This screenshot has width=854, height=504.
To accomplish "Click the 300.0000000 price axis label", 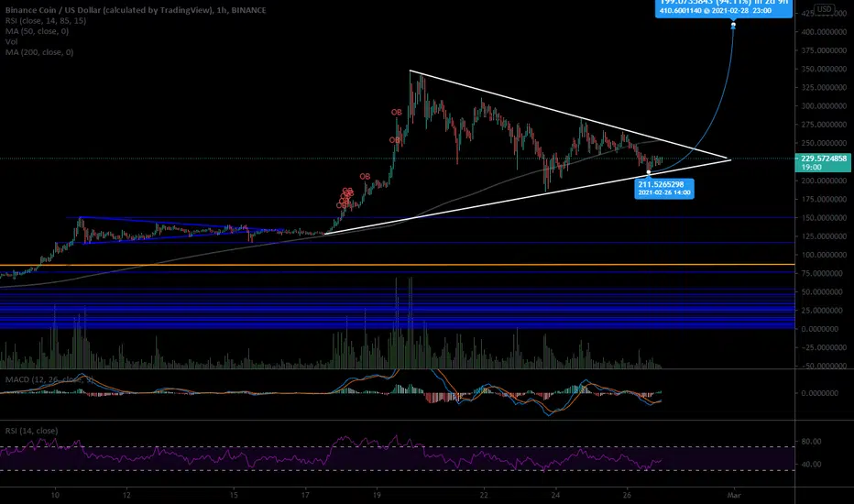I will (x=824, y=106).
